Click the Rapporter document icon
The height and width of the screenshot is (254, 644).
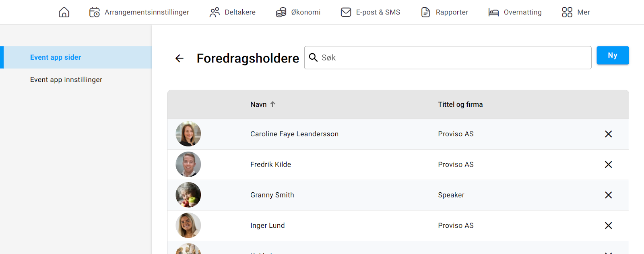pos(425,12)
